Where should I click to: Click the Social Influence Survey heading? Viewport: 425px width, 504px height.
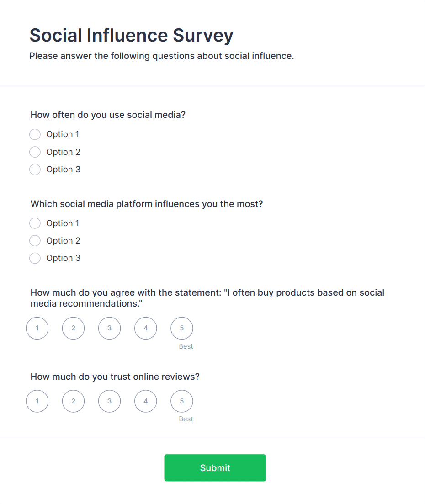pos(131,35)
